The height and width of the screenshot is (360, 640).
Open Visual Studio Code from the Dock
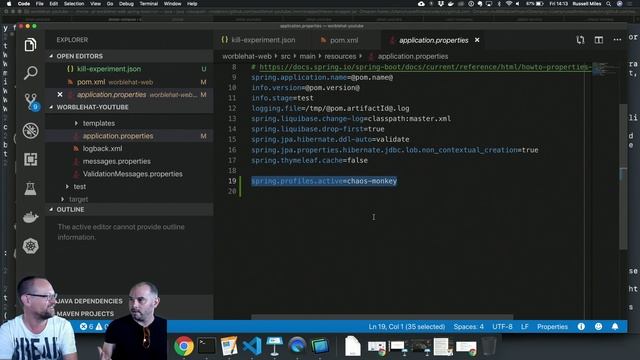252,346
